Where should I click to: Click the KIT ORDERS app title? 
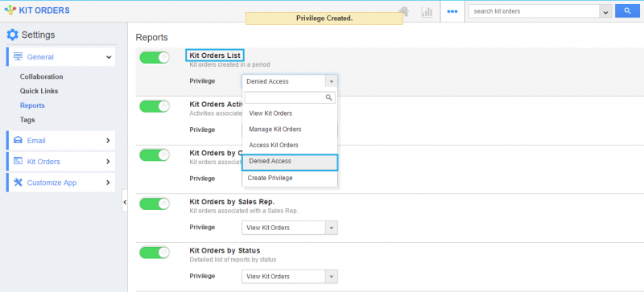[44, 10]
